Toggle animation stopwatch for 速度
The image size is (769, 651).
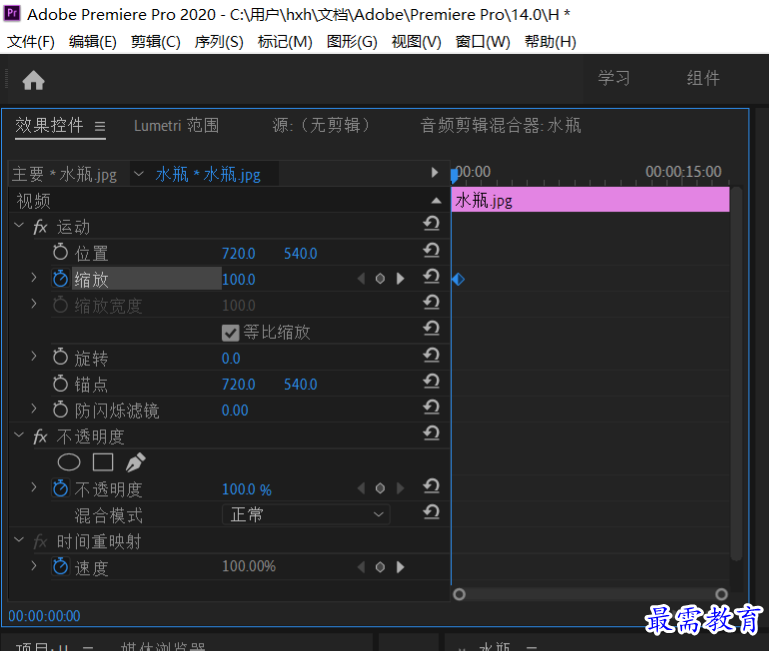pyautogui.click(x=60, y=567)
